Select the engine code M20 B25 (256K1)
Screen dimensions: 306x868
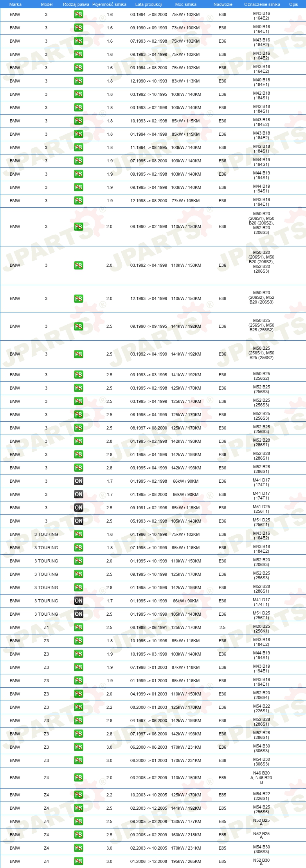tap(261, 629)
